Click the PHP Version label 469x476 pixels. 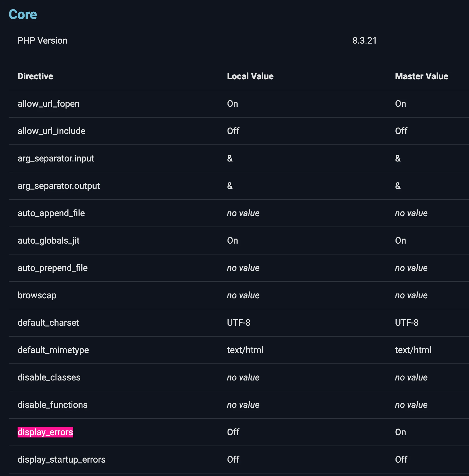tap(42, 41)
